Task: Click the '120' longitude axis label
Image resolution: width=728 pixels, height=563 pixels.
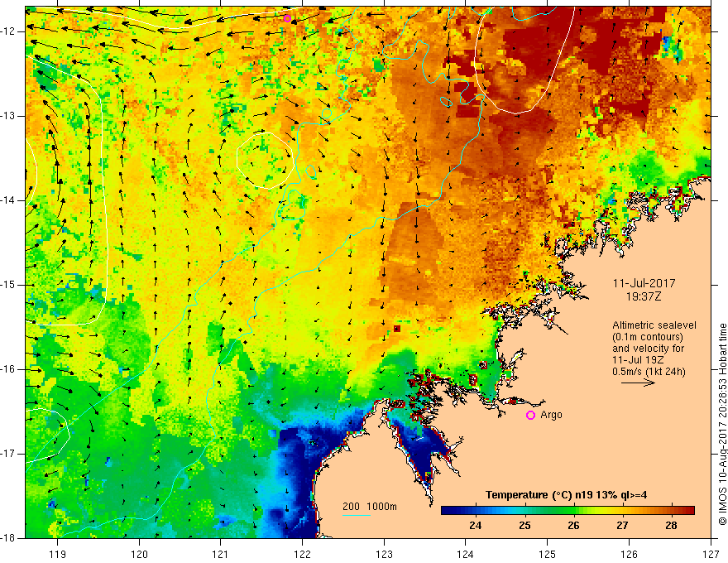Action: (139, 554)
